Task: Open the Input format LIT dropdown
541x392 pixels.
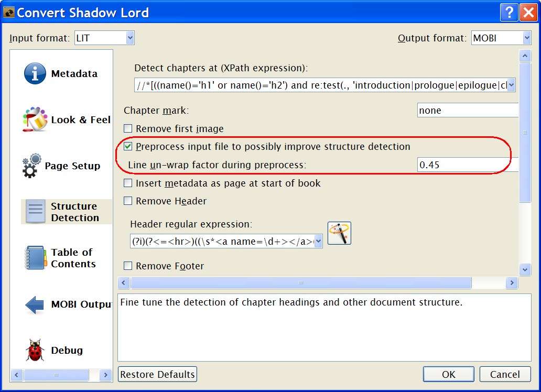Action: coord(130,38)
